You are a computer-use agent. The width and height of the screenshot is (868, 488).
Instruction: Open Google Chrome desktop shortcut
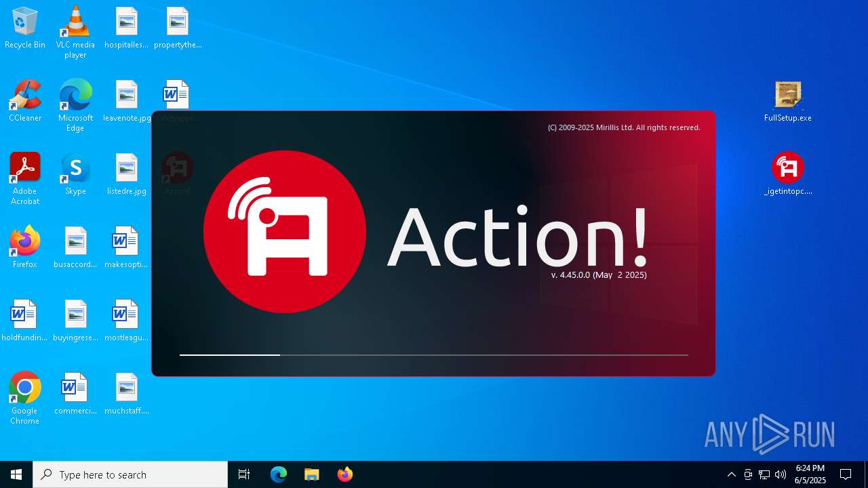click(25, 398)
